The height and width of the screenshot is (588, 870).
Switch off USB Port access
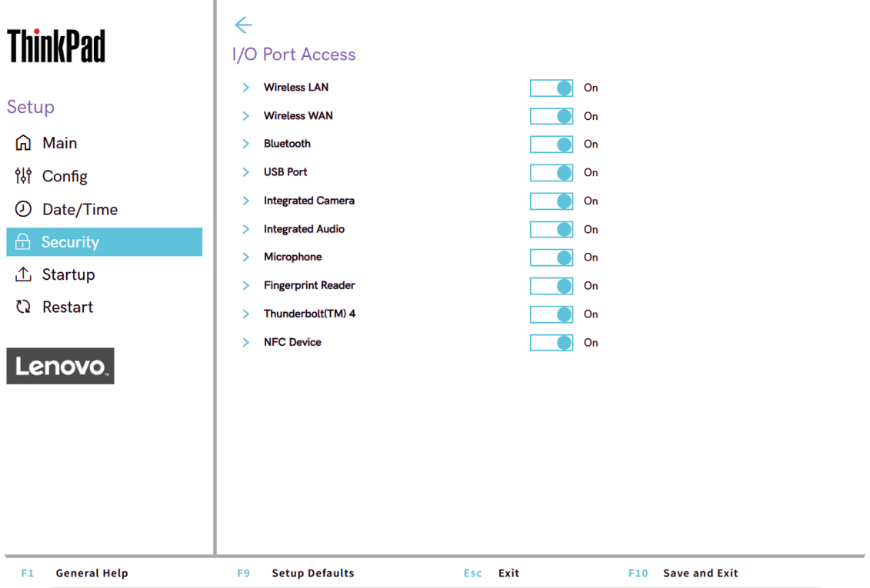552,172
